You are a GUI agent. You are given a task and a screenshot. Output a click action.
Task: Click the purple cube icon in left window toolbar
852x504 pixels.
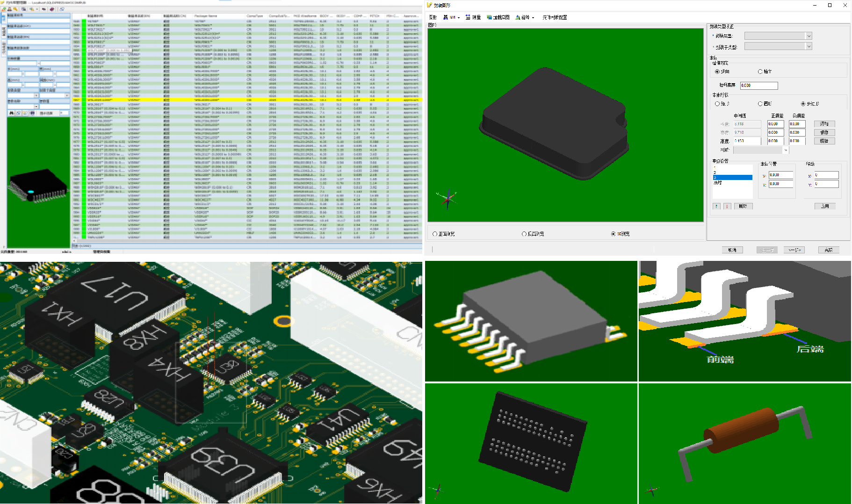click(x=52, y=9)
